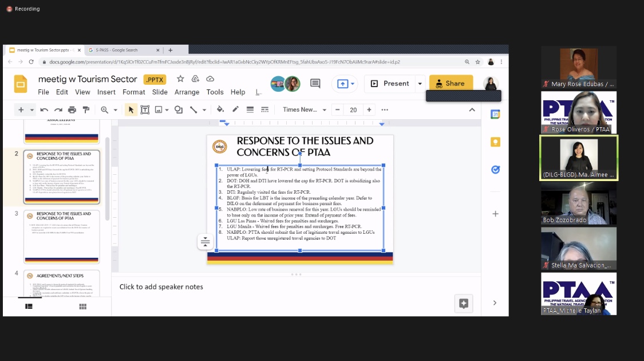Expand the insert image dropdown arrow
Image resolution: width=644 pixels, height=361 pixels.
click(x=167, y=110)
